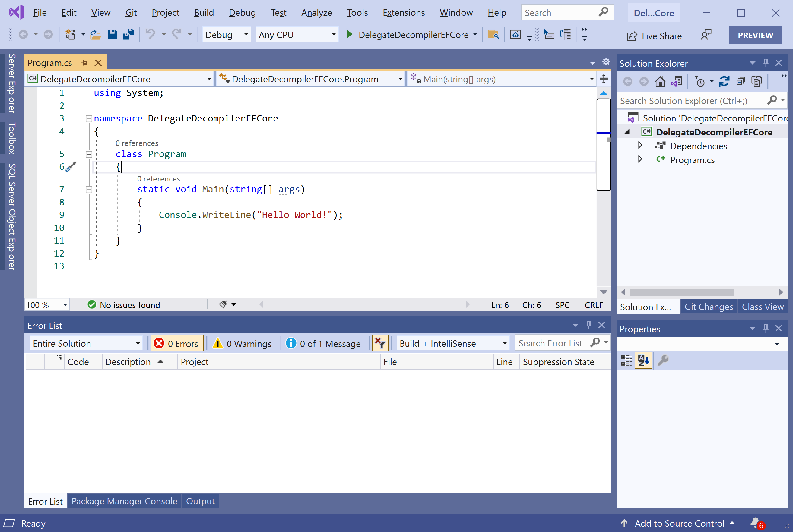Click Solution Explorer horizontal scrollbar
Viewport: 793px width, 532px height.
[x=681, y=292]
